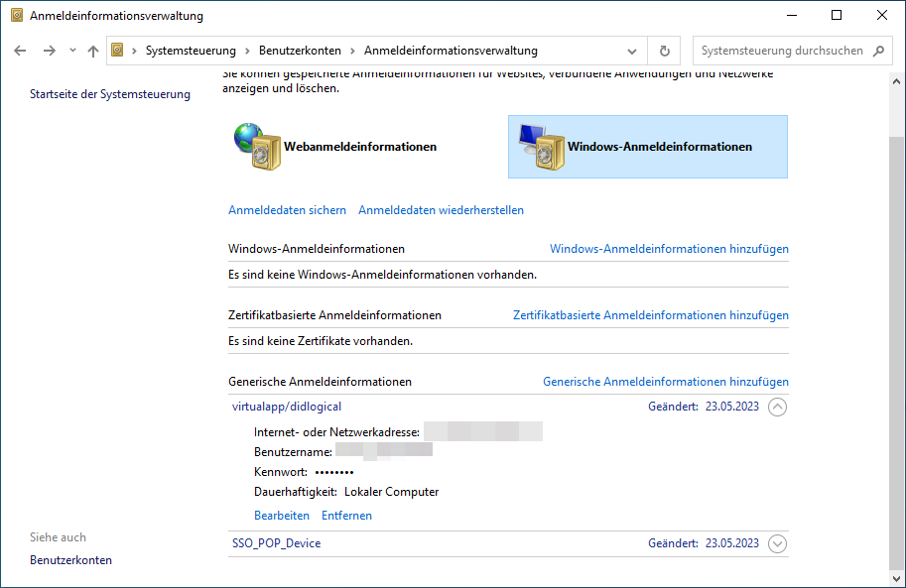Go forward using the forward arrow
906x588 pixels.
pos(49,51)
